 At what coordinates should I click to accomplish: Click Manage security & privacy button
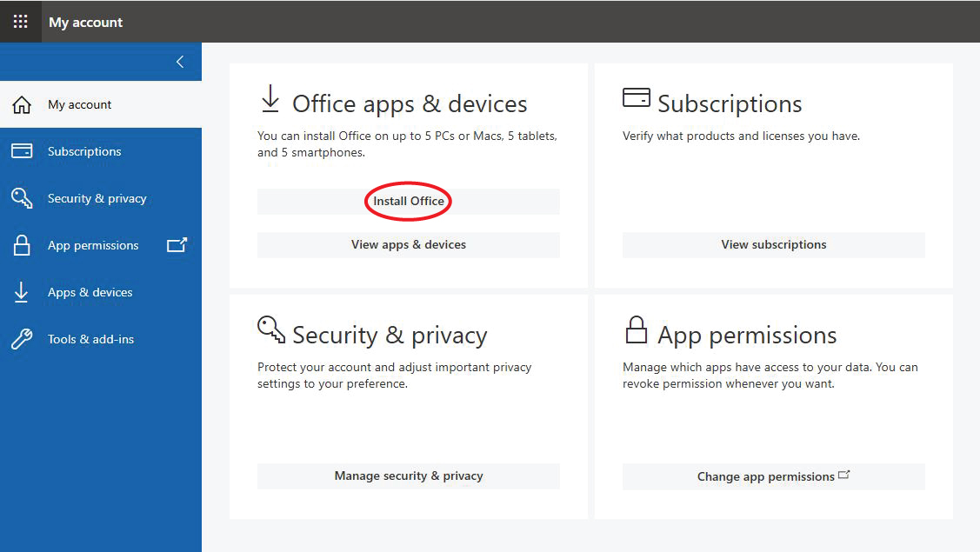tap(409, 476)
